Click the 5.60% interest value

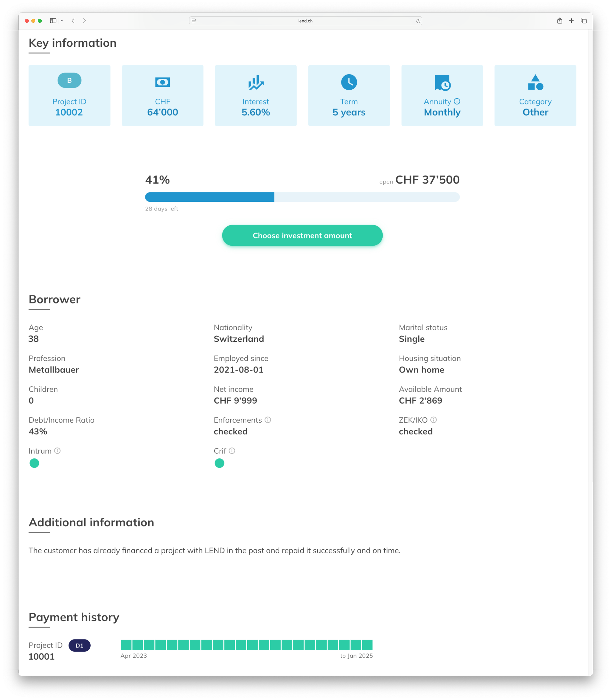tap(256, 112)
